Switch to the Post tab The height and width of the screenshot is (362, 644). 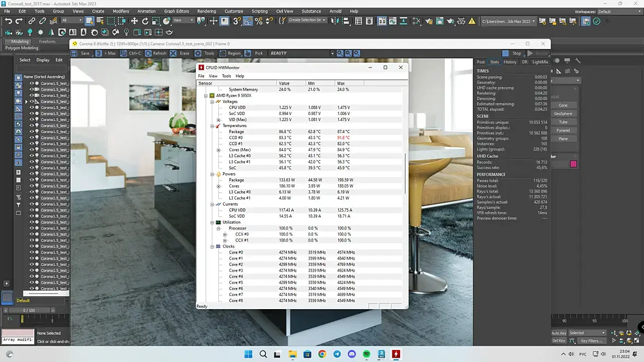coord(480,62)
